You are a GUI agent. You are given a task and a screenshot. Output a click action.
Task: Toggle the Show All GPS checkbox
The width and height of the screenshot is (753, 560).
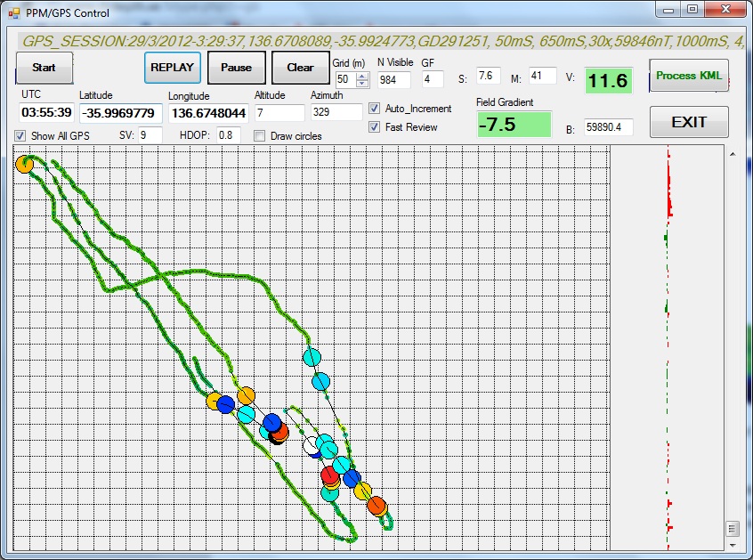pos(20,136)
